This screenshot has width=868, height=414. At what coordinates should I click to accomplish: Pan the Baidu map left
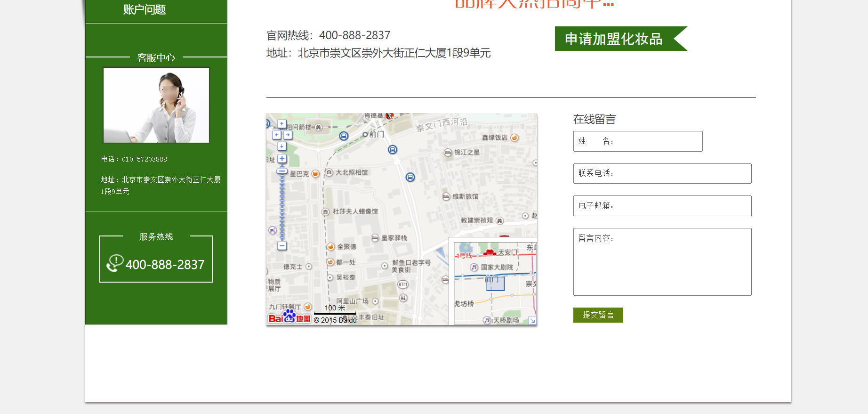click(x=277, y=135)
